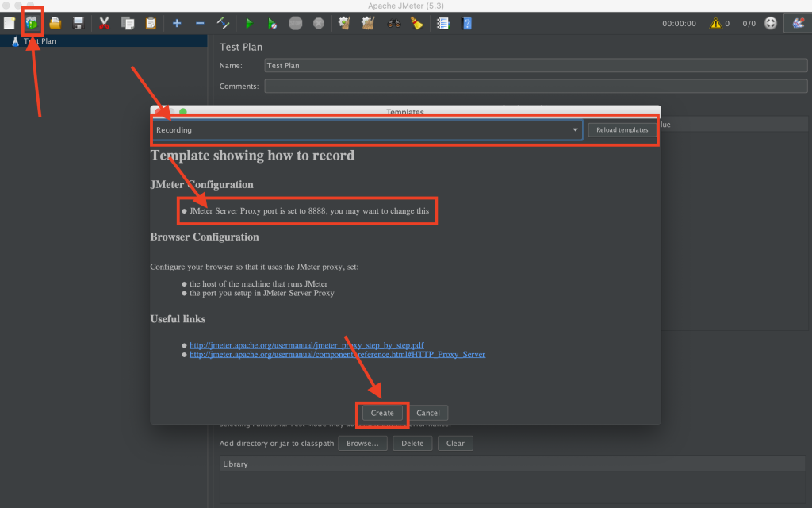Clear all results with double-broom icon
The height and width of the screenshot is (508, 812).
pyautogui.click(x=368, y=23)
